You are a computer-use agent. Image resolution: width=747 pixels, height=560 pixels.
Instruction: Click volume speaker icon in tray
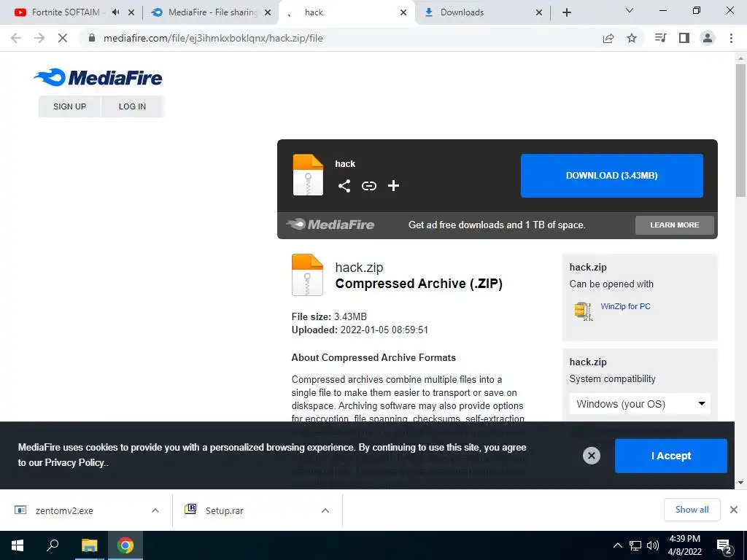tap(653, 545)
